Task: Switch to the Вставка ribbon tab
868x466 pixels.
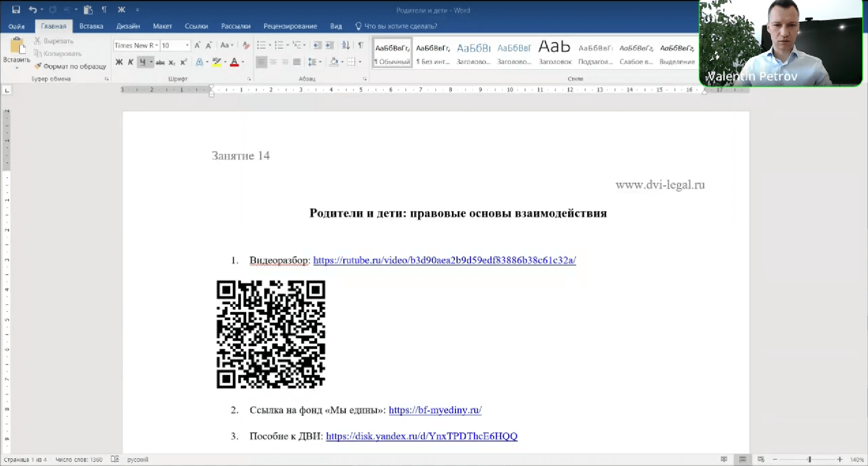Action: (91, 26)
